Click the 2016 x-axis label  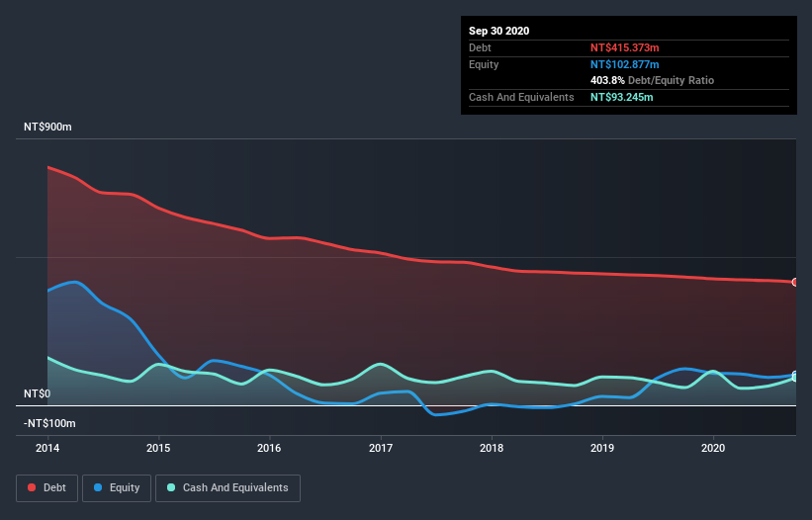pos(269,448)
